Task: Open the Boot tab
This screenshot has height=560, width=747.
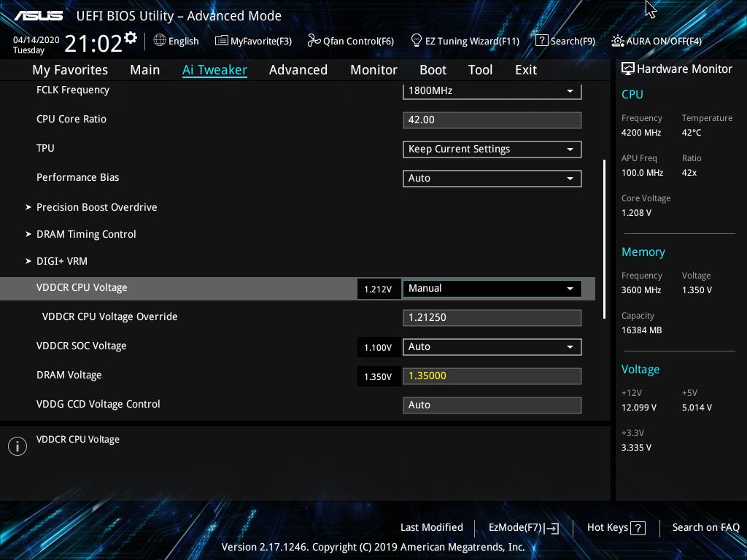Action: click(433, 70)
